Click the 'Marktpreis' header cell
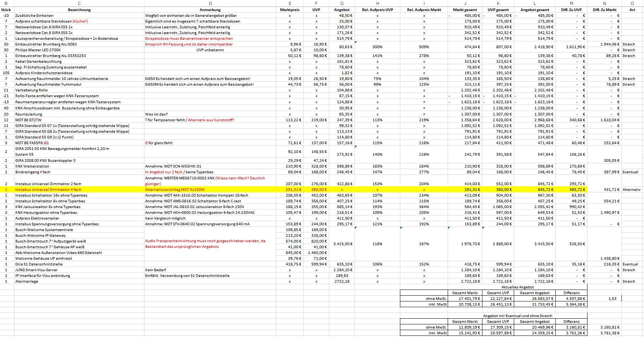The image size is (644, 337). 290,10
